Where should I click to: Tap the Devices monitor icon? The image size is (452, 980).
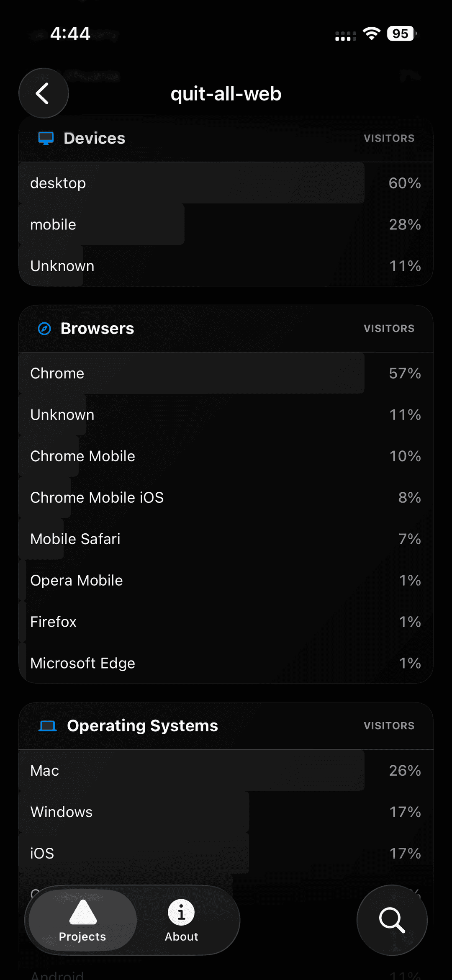[46, 138]
